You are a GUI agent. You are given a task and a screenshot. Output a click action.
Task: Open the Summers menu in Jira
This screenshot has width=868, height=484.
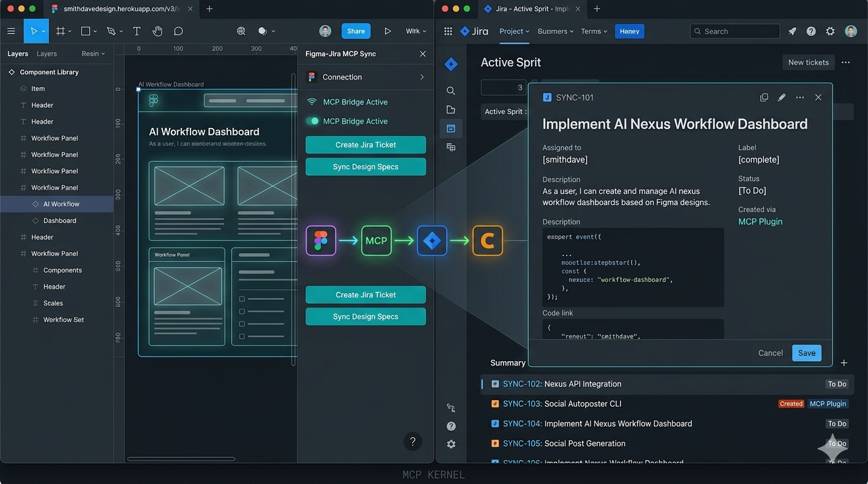(554, 31)
